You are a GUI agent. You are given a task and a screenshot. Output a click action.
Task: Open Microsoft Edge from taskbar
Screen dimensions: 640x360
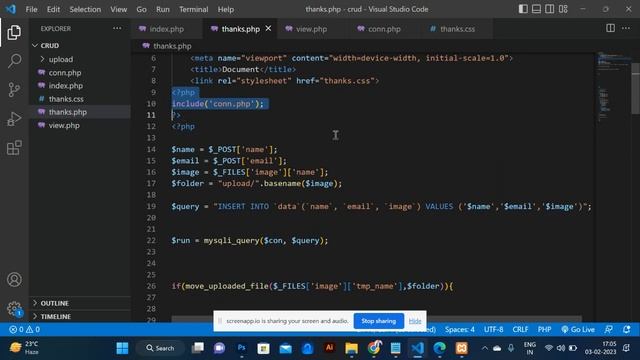[440, 348]
